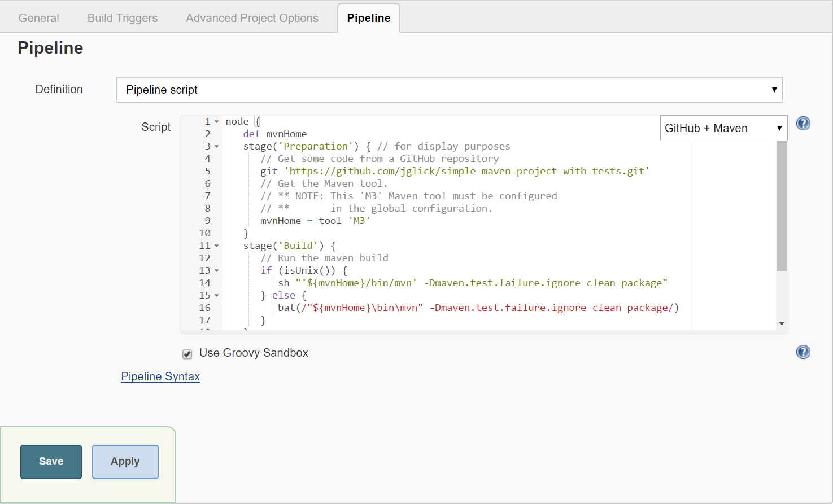This screenshot has height=504, width=833.
Task: Switch to the General tab
Action: (38, 18)
